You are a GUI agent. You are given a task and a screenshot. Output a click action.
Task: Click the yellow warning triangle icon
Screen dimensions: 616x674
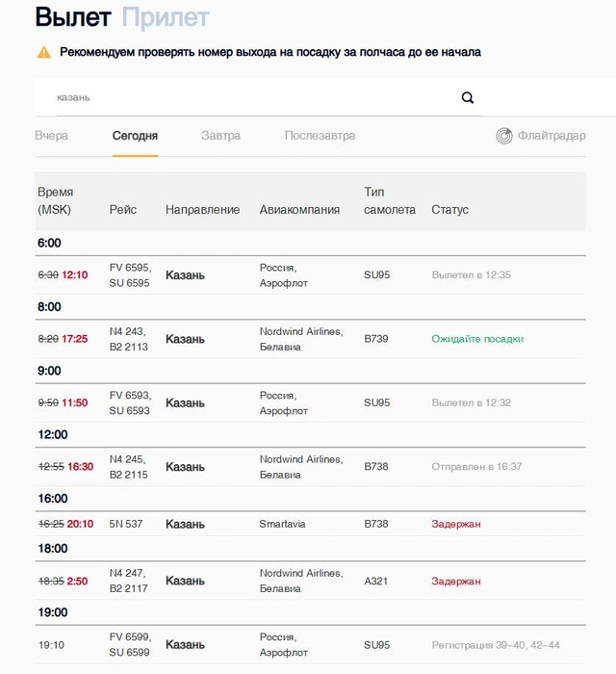tap(44, 52)
